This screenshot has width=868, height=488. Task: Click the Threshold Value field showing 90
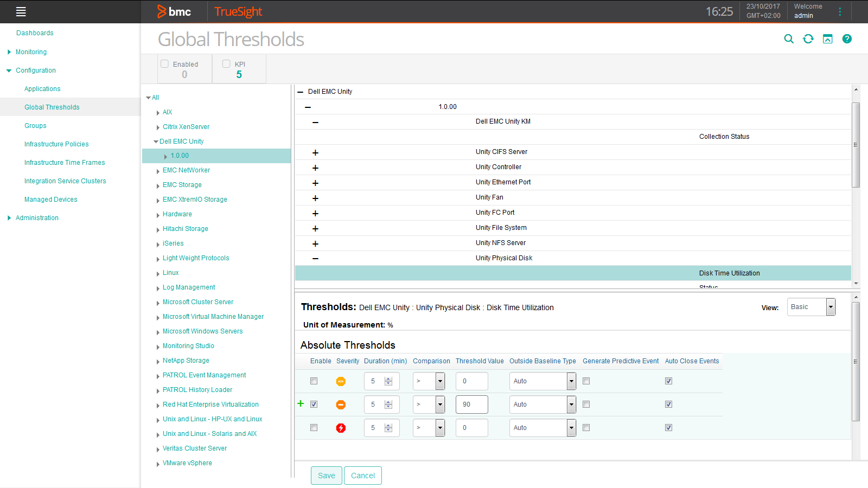pos(471,404)
